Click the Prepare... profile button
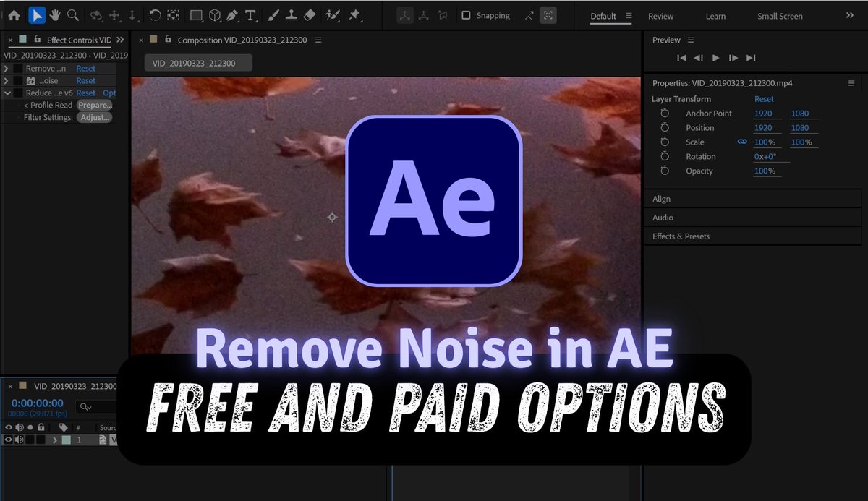 coord(95,106)
